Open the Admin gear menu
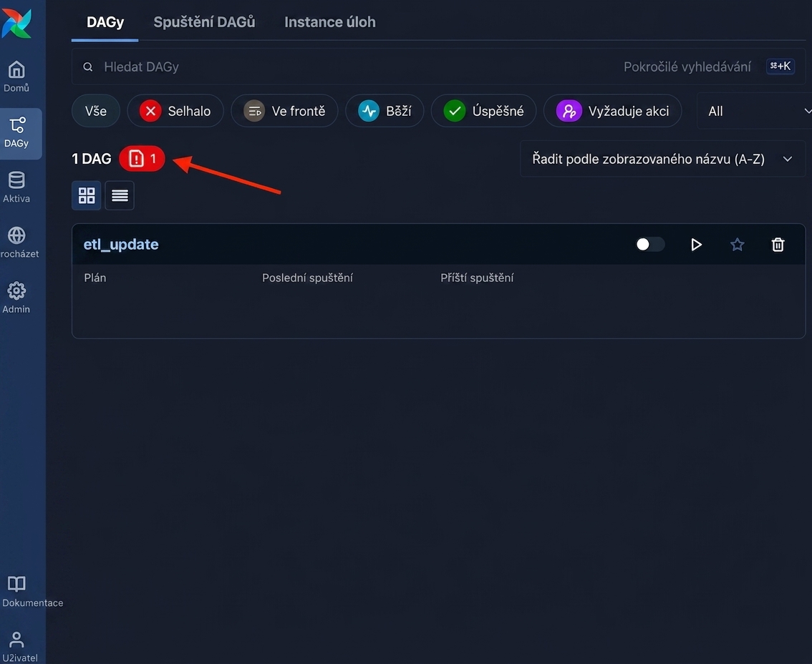 pyautogui.click(x=16, y=298)
